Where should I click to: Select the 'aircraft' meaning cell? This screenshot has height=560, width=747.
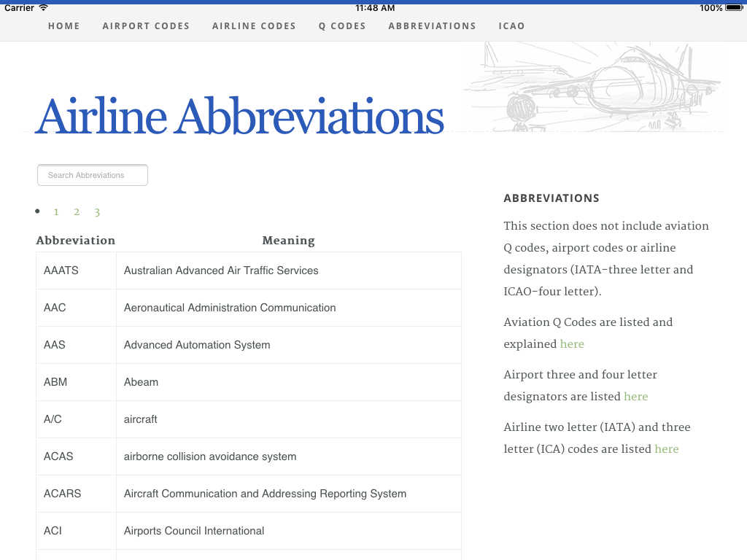[x=289, y=419]
